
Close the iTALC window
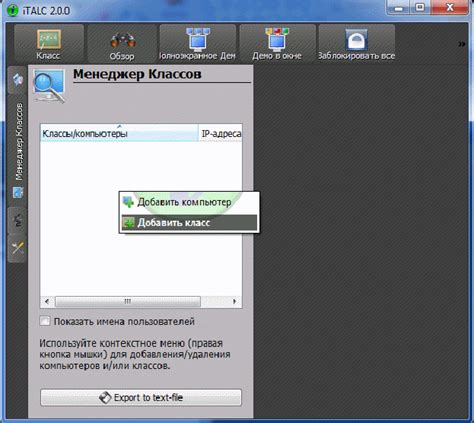[x=450, y=8]
